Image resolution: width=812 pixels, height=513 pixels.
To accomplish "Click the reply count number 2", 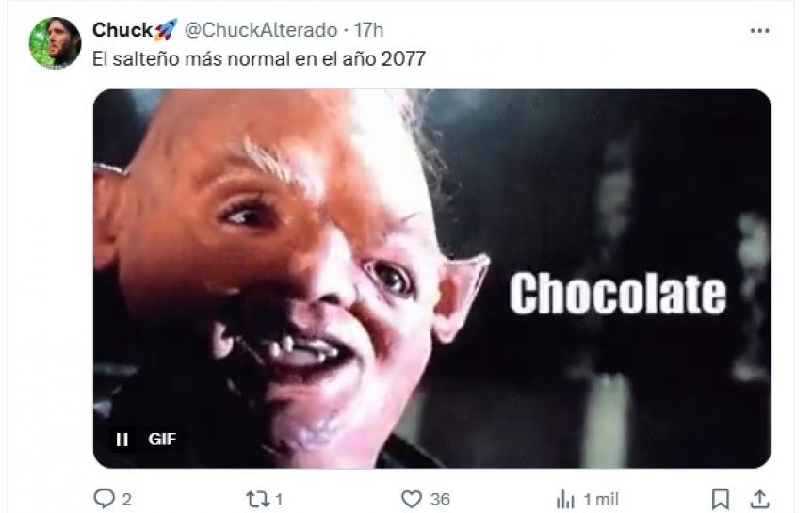I will (x=126, y=500).
